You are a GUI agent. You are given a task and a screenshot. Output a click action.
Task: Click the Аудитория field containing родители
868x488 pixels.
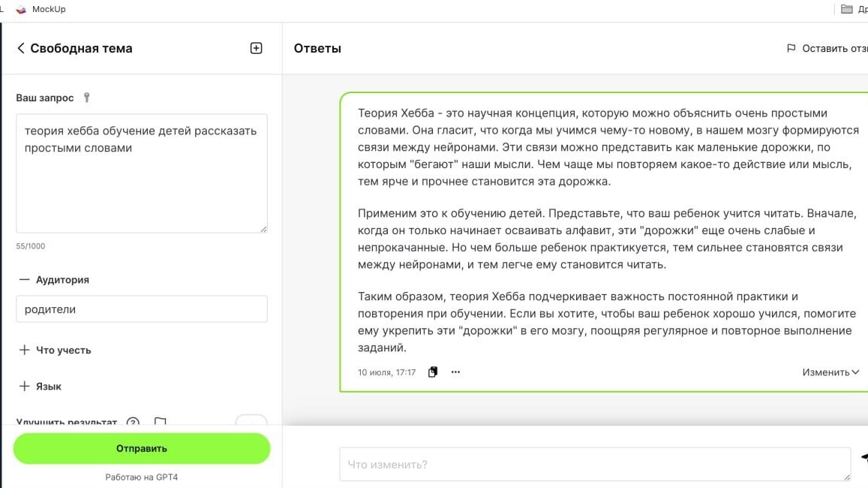pos(142,309)
